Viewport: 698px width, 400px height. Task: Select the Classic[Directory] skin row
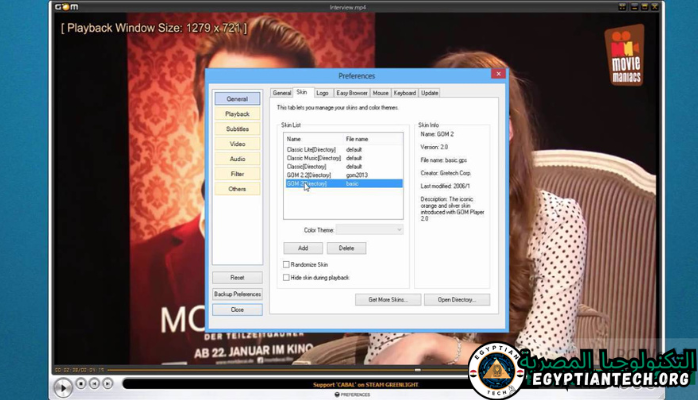coord(343,166)
